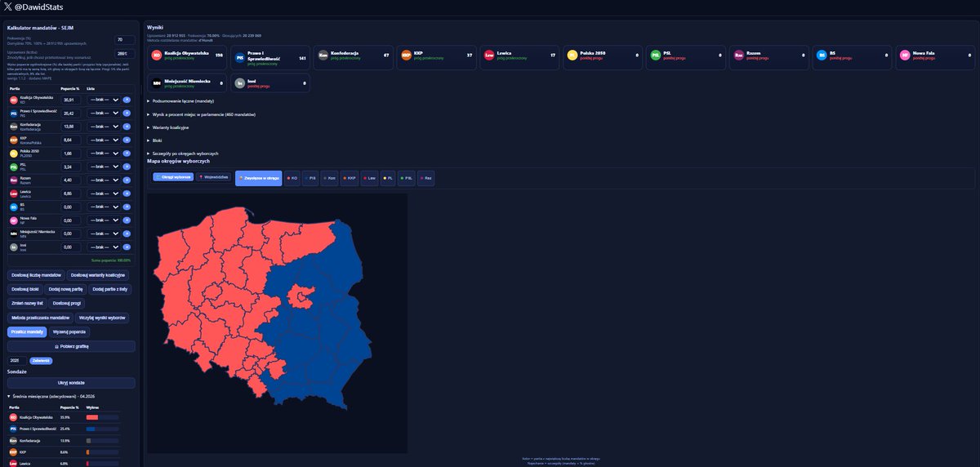Expand Podsumowanie łączne (mandaty) section
The width and height of the screenshot is (980, 467).
click(180, 101)
